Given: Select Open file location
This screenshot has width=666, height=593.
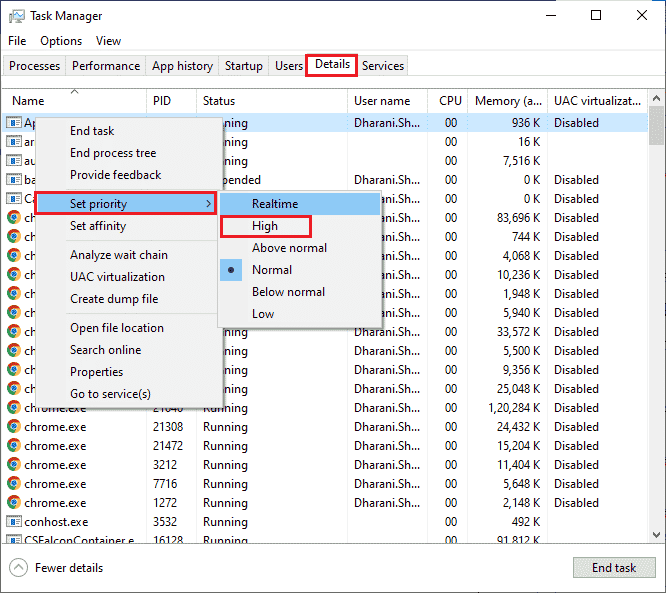Looking at the screenshot, I should [x=117, y=328].
